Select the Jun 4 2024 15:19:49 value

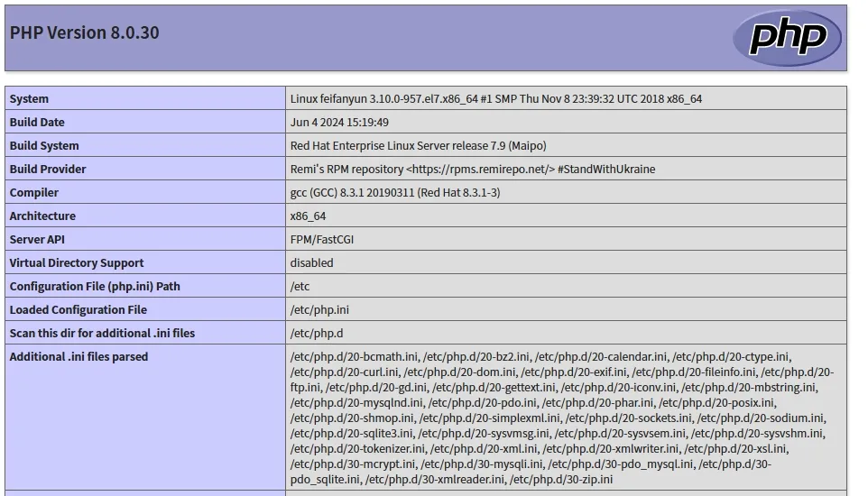coord(339,122)
